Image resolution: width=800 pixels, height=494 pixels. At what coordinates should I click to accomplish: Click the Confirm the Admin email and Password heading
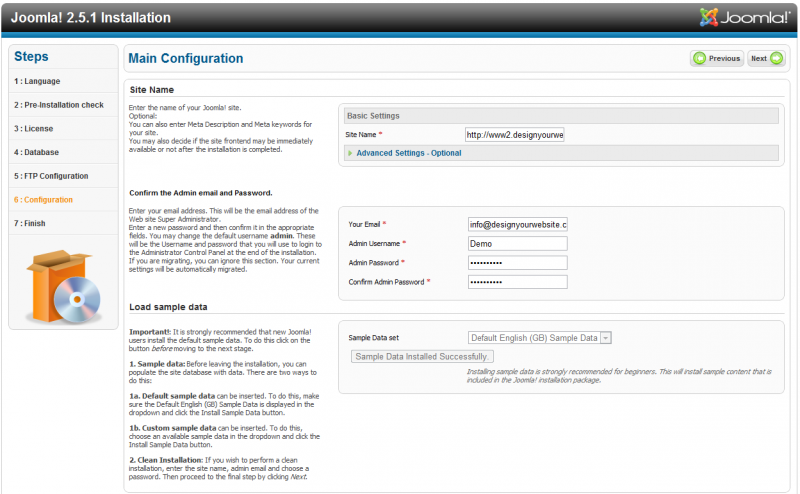(x=201, y=193)
